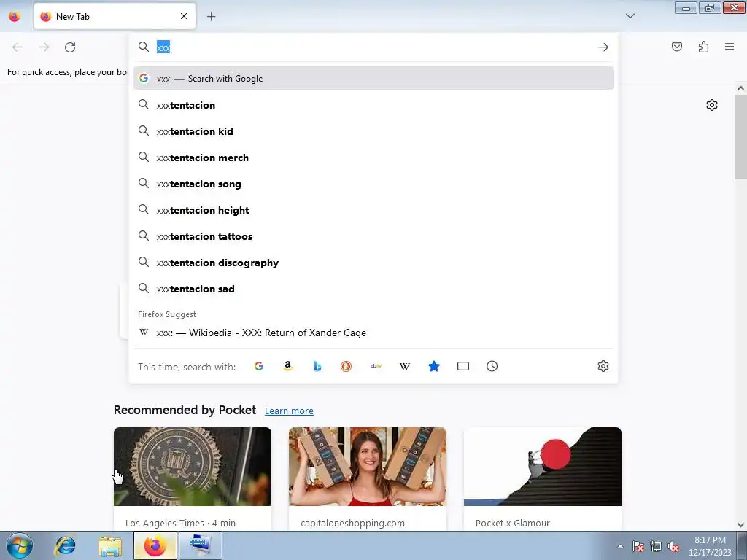
Task: Show hidden tray icons arrow
Action: 620,546
